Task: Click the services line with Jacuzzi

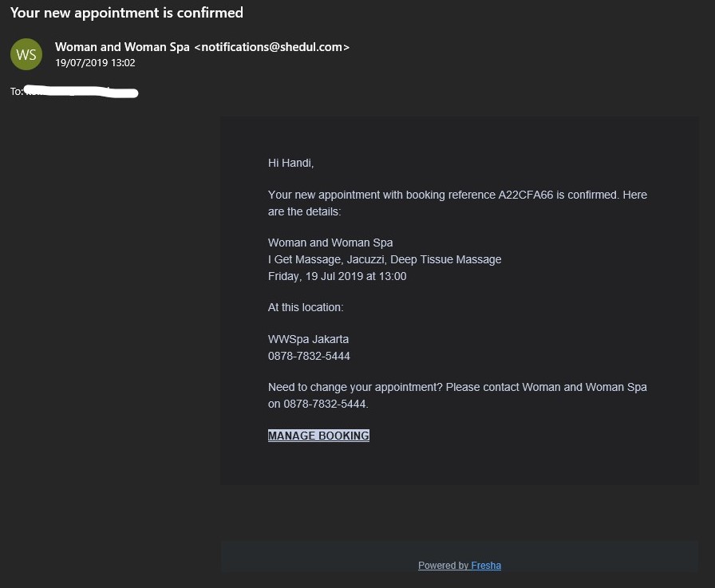Action: point(385,259)
